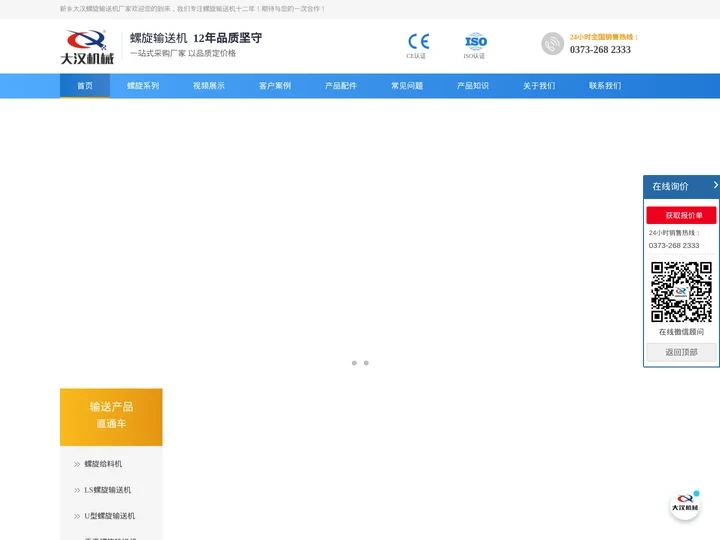Viewport: 720px width, 540px height.
Task: Click the 大汉机械 company logo in the header
Action: click(87, 46)
